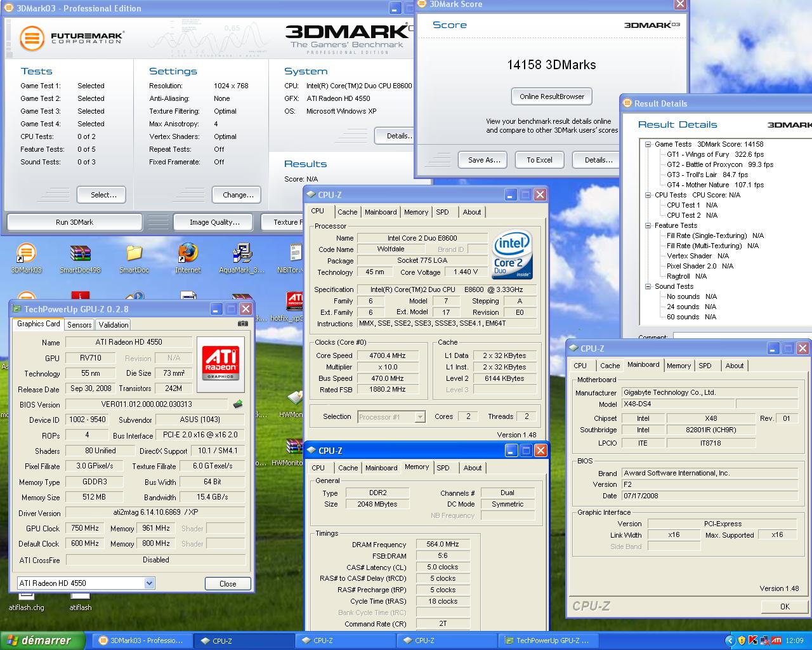Switch to 3DMark03 taskbar button

coord(142,640)
